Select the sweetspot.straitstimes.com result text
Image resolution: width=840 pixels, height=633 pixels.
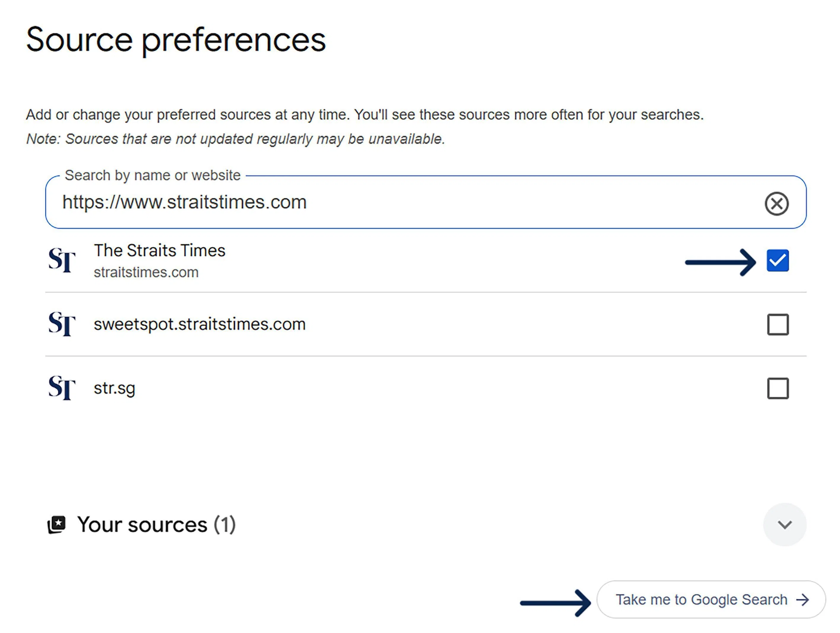[199, 324]
